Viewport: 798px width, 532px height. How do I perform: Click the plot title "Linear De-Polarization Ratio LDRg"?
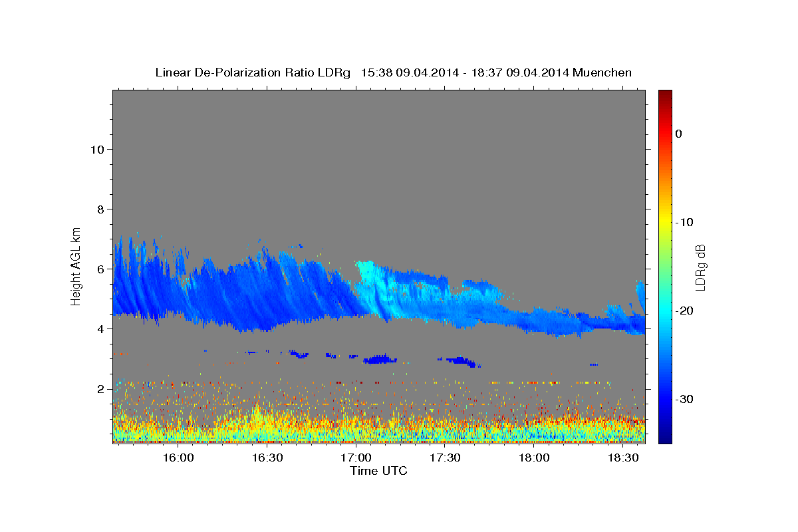(252, 72)
